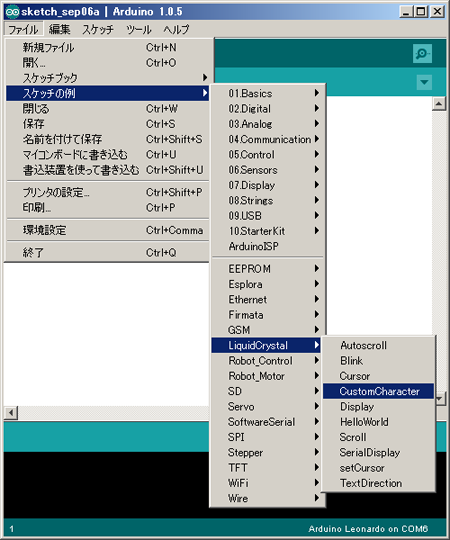Expand GSM library examples
Screen dimensions: 450x540
coord(267,330)
